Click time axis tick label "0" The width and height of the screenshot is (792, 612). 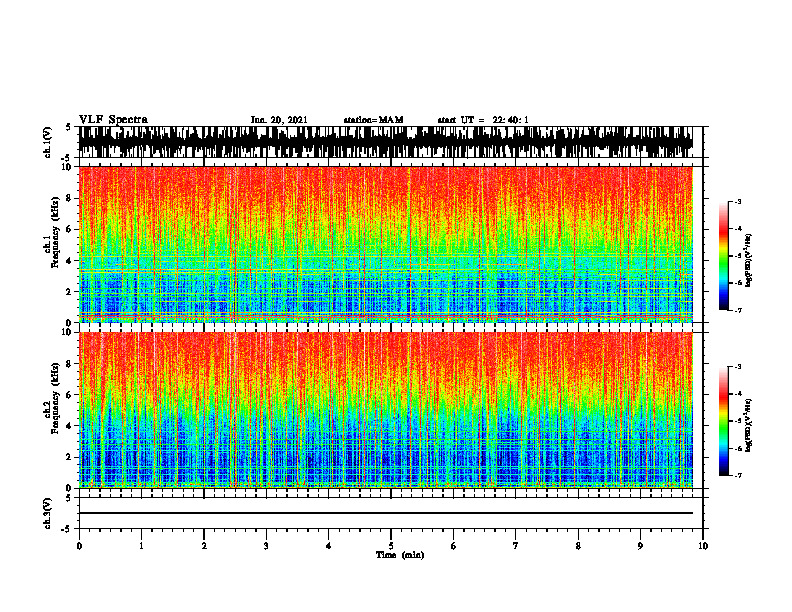(x=79, y=546)
